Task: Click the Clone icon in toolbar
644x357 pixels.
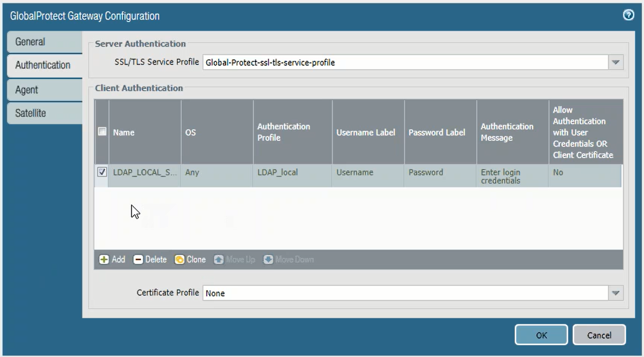Action: point(179,260)
